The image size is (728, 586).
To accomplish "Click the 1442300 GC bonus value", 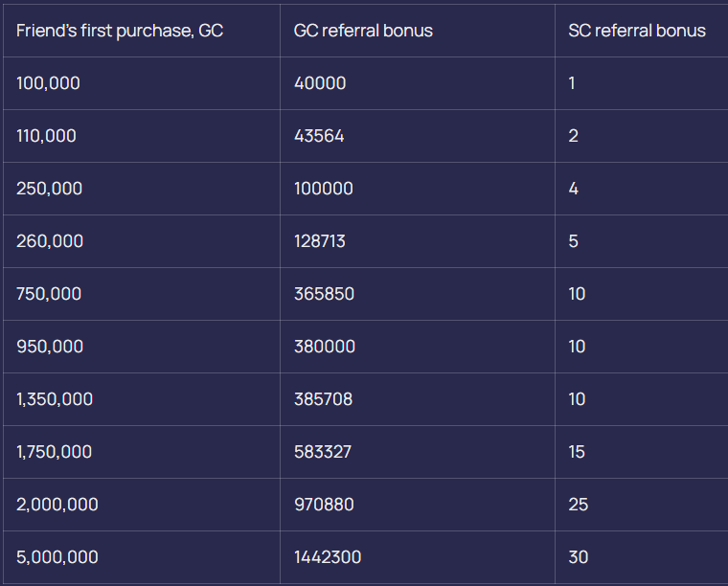I will point(328,557).
